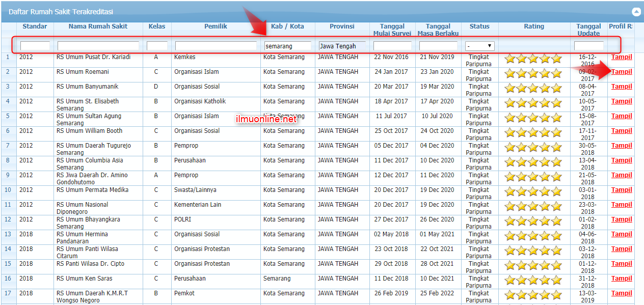
Task: Click star rating of RS Umum Banyumanik
Action: (533, 89)
